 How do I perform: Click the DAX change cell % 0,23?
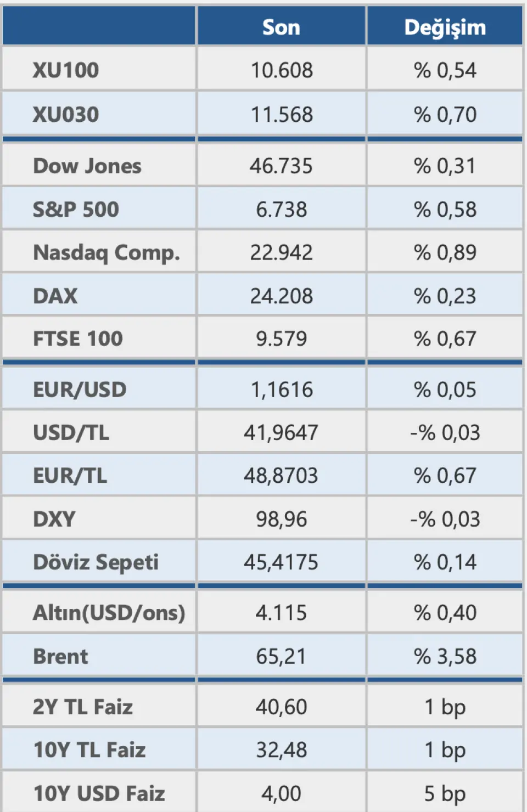click(x=445, y=296)
